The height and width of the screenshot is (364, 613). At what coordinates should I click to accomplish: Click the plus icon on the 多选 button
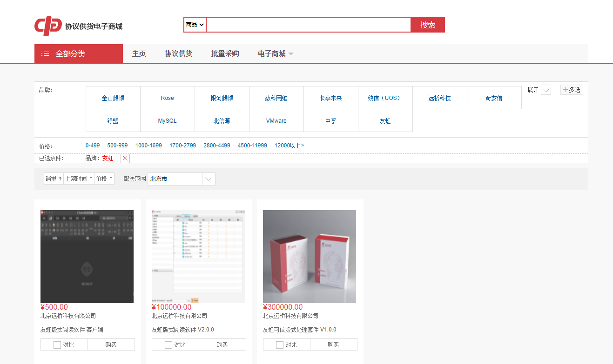tap(565, 89)
